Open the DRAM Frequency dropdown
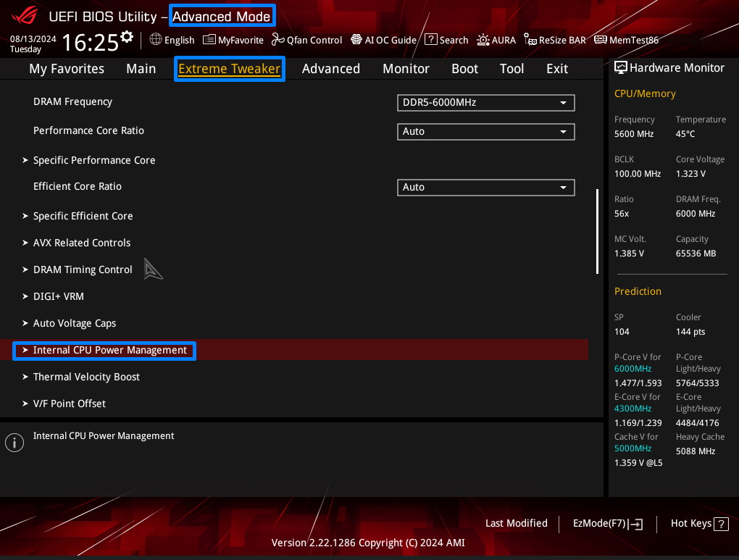739x560 pixels. click(486, 103)
